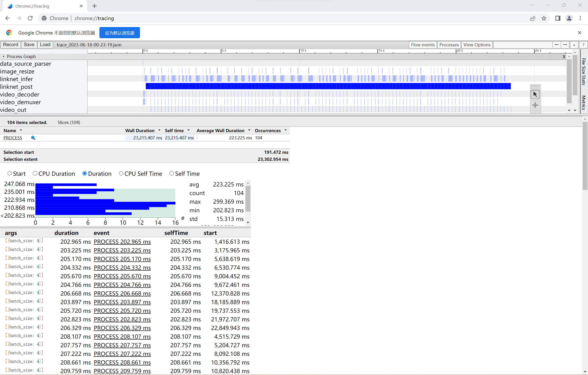Open the Flow events menu
588x375 pixels.
(423, 45)
